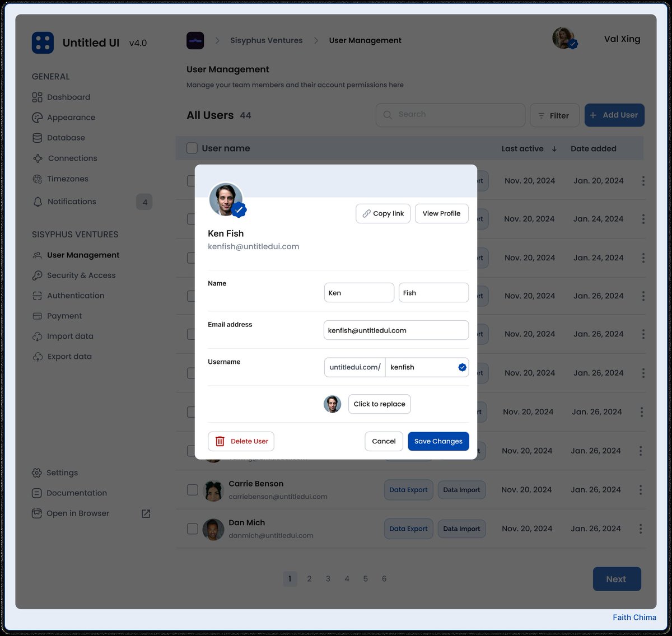
Task: Click the View Profile button
Action: 441,213
